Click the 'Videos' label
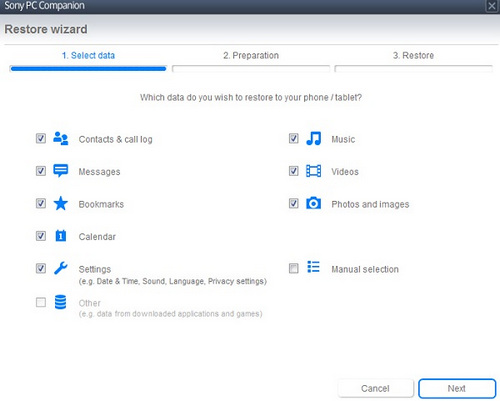 point(345,172)
